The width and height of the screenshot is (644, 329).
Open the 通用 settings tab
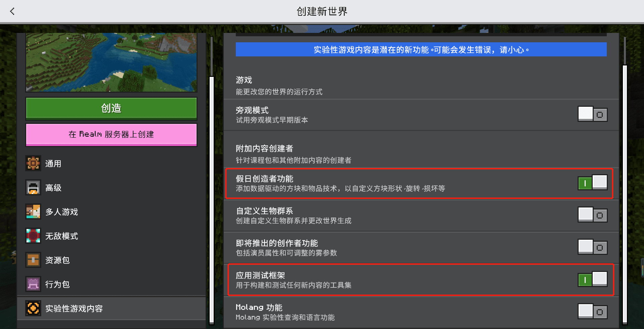pyautogui.click(x=111, y=163)
